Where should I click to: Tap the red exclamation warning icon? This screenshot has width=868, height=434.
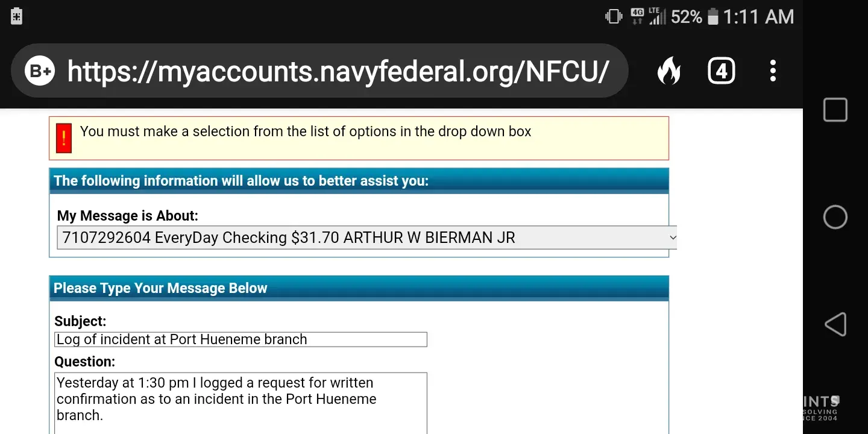[x=63, y=138]
